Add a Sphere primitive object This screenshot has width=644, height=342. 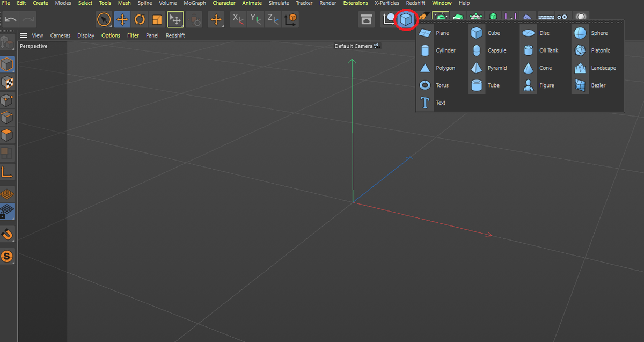point(590,33)
